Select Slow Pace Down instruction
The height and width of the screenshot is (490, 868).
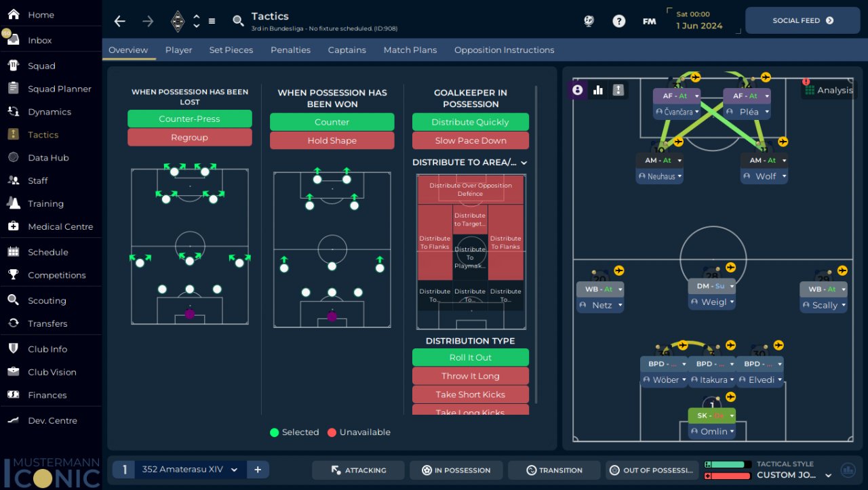coord(471,141)
